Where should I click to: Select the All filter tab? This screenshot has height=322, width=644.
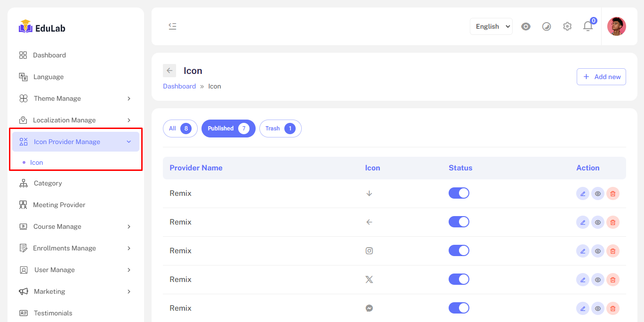coord(180,129)
